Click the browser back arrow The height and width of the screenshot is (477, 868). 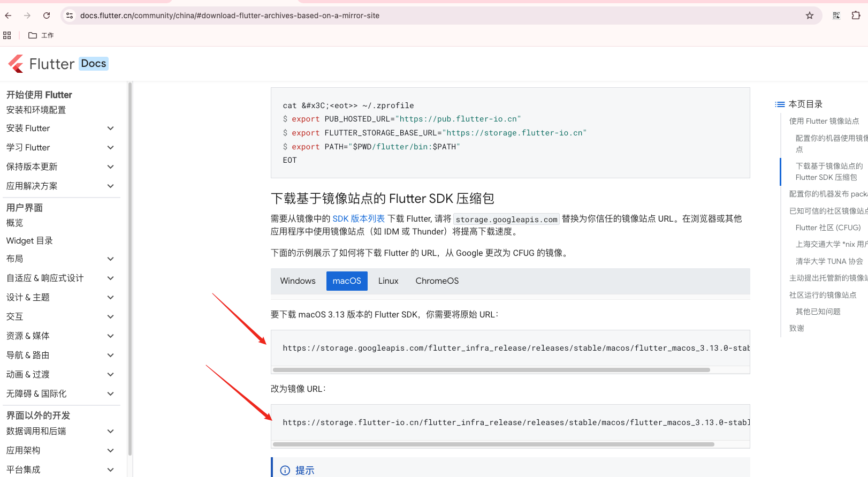coord(8,16)
